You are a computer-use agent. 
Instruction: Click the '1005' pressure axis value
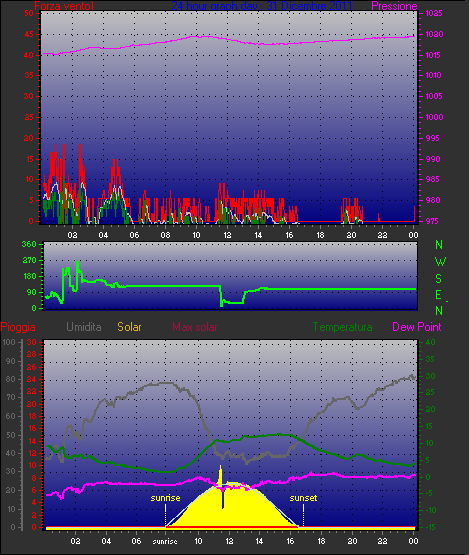(x=434, y=96)
